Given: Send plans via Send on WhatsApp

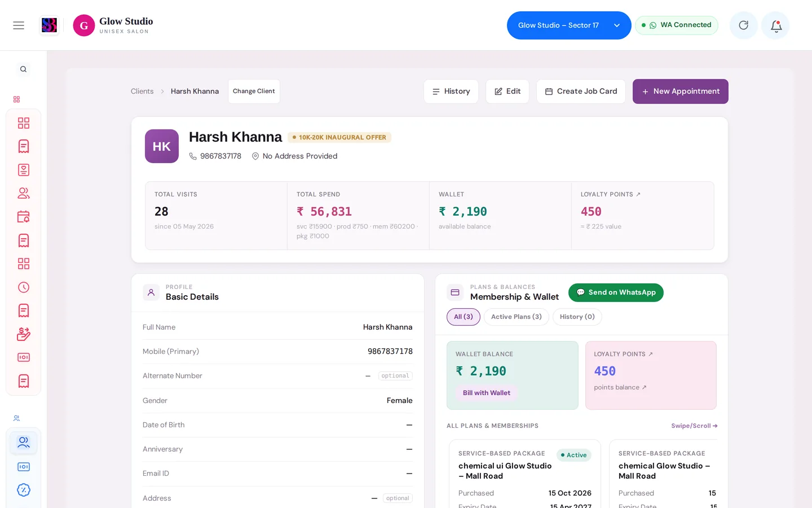Looking at the screenshot, I should 616,292.
